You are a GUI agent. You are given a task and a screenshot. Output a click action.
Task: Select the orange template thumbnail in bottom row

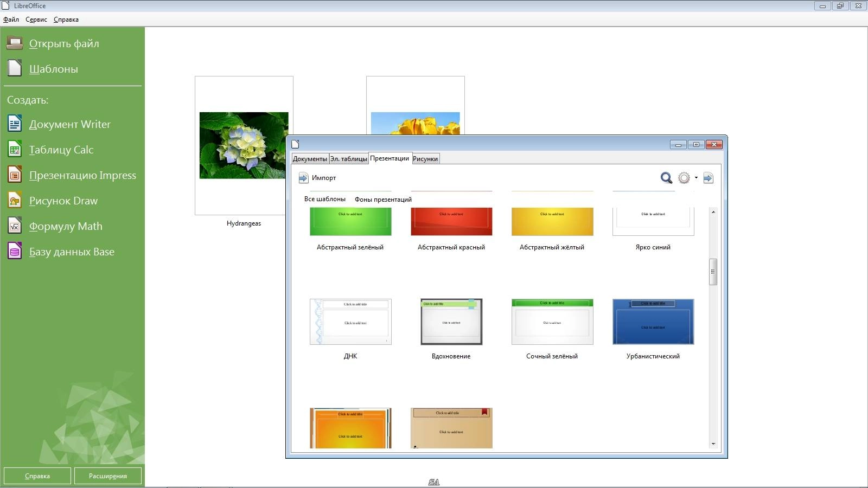pos(350,428)
